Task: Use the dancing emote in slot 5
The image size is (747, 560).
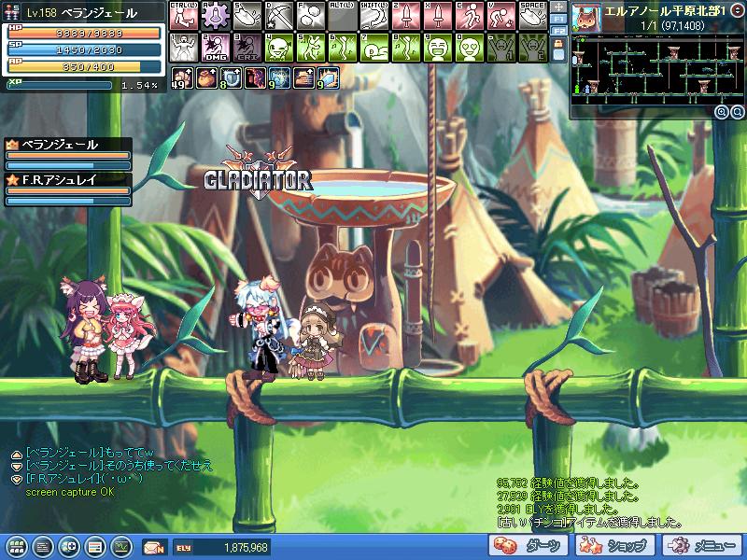Action: (311, 48)
